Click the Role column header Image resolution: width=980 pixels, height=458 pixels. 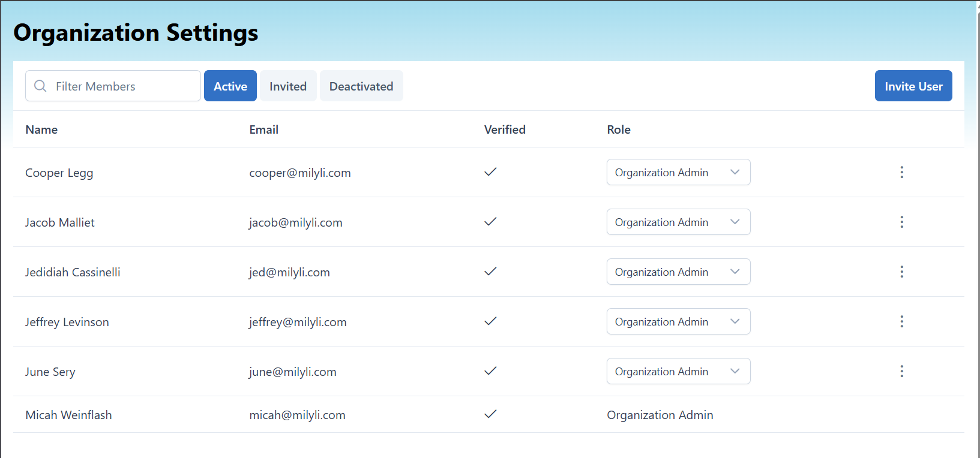(x=619, y=129)
